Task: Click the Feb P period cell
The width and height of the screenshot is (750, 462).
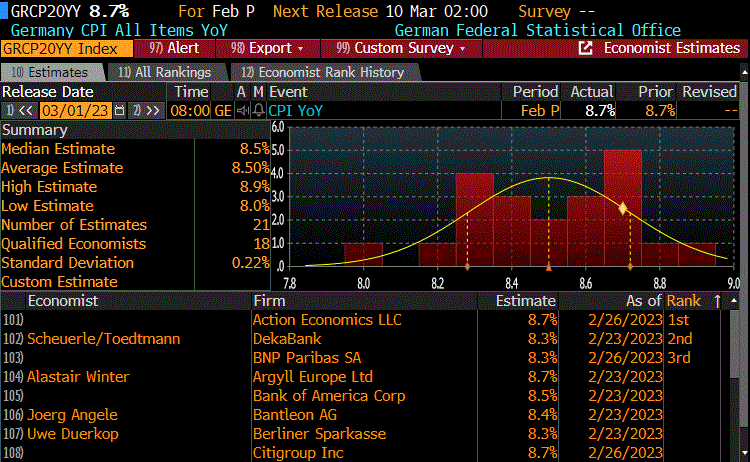Action: pyautogui.click(x=540, y=111)
